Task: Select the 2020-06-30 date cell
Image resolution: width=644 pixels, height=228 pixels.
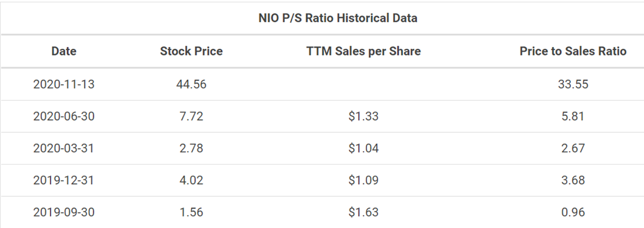Action: (x=64, y=116)
